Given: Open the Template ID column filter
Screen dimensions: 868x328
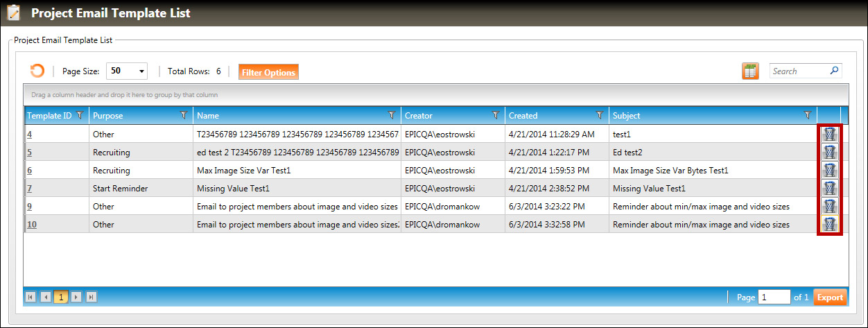Looking at the screenshot, I should 80,115.
